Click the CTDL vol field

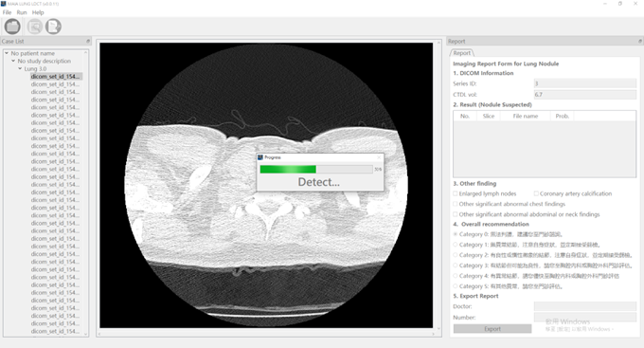click(585, 94)
